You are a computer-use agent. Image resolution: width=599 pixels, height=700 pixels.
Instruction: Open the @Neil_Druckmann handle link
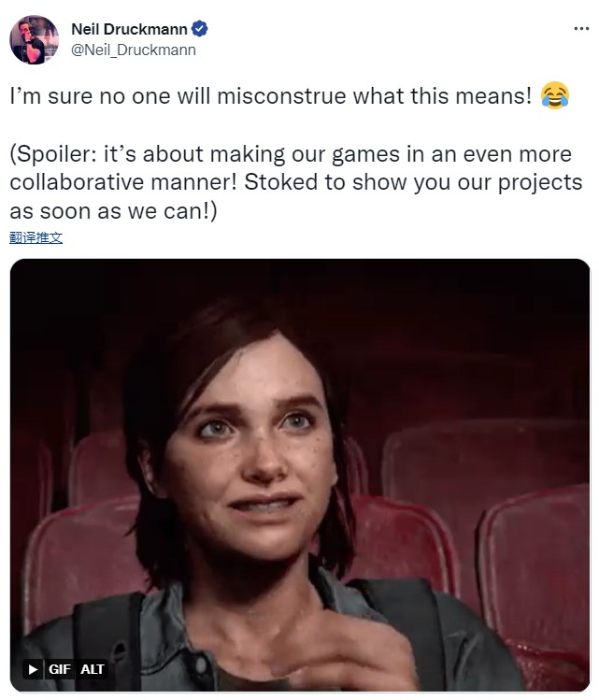click(x=133, y=50)
